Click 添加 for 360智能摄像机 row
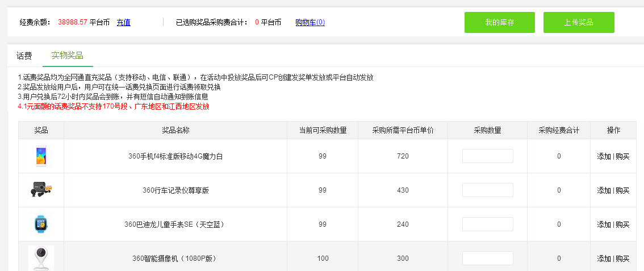This screenshot has height=271, width=644. (x=604, y=259)
